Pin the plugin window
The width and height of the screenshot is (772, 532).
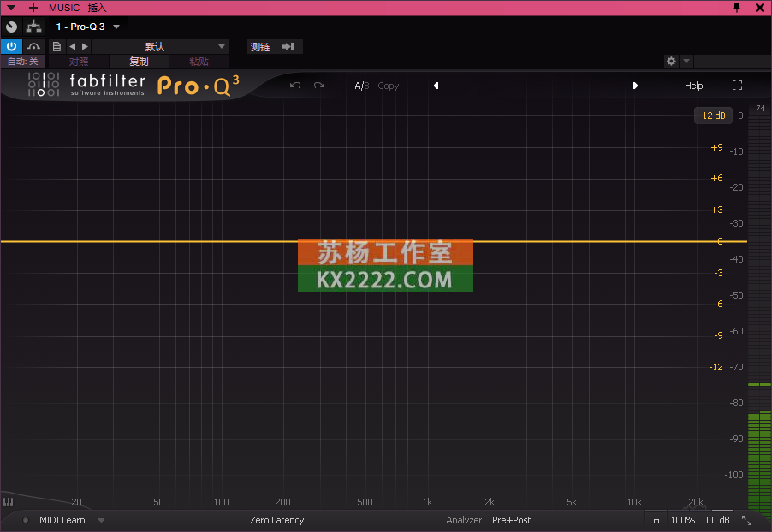[x=737, y=8]
